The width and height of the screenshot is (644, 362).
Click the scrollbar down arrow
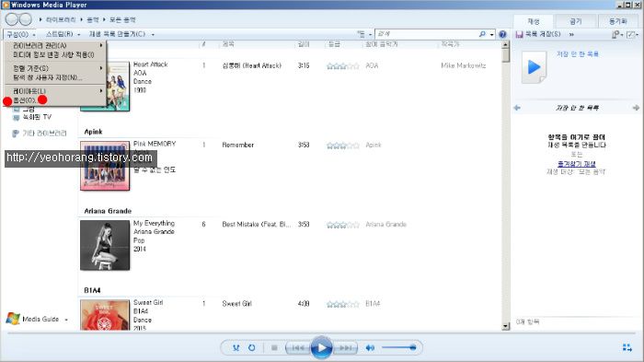(506, 326)
